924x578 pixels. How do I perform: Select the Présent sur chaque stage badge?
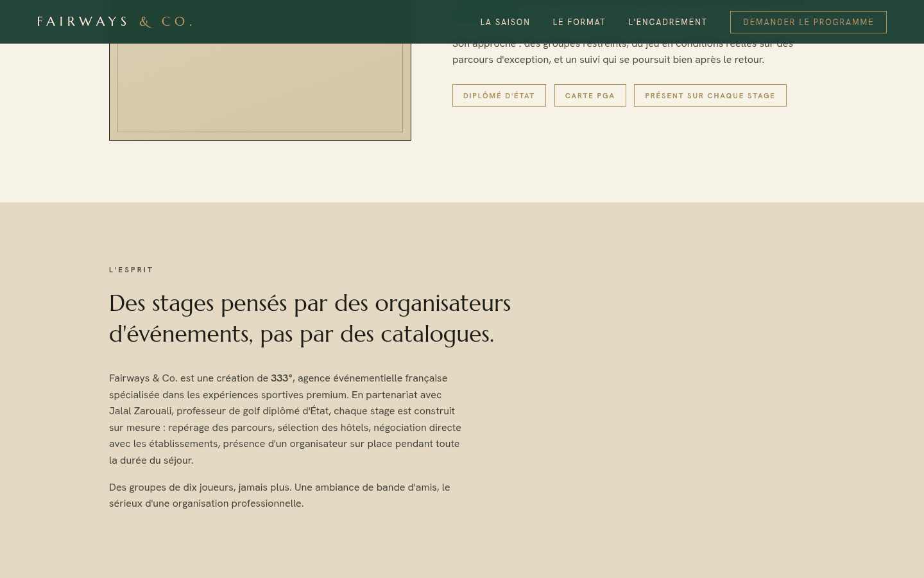(x=710, y=96)
